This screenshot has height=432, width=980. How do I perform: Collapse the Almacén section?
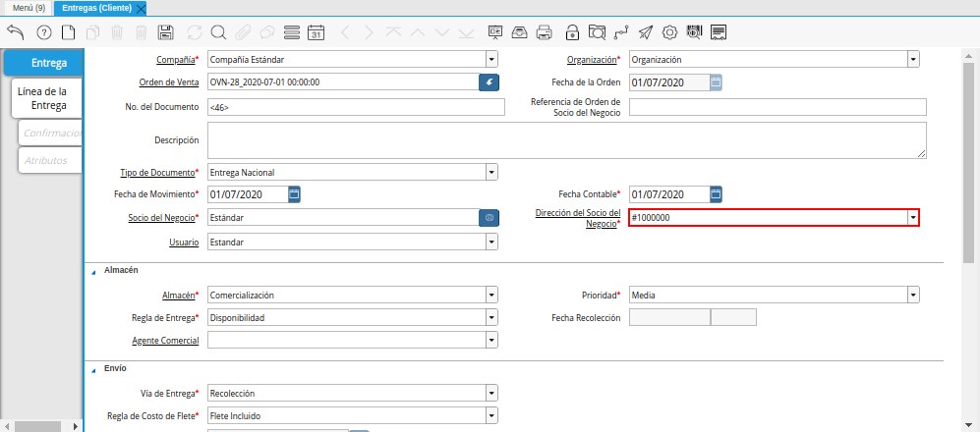pos(94,269)
